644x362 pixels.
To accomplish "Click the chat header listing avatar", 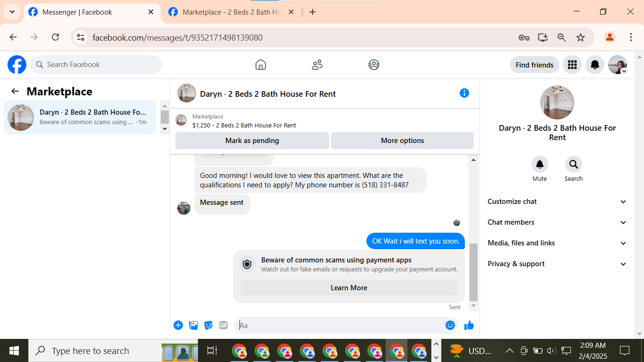I will (x=187, y=93).
